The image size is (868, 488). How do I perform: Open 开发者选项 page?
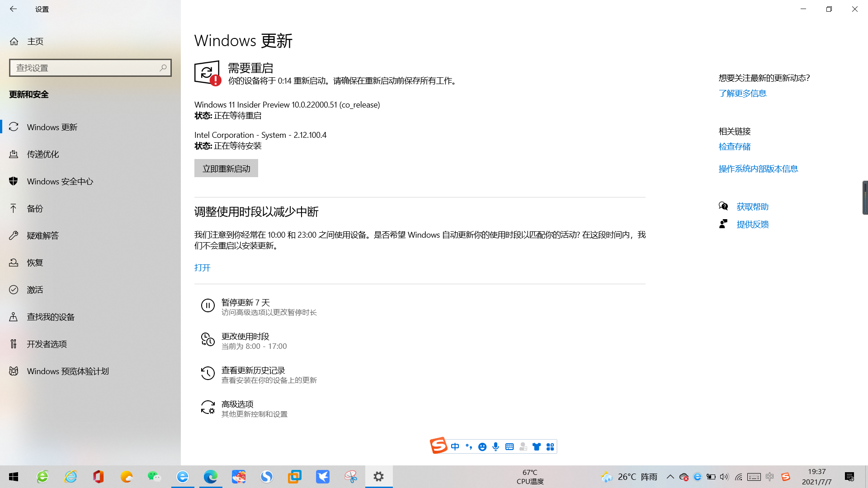[90, 344]
